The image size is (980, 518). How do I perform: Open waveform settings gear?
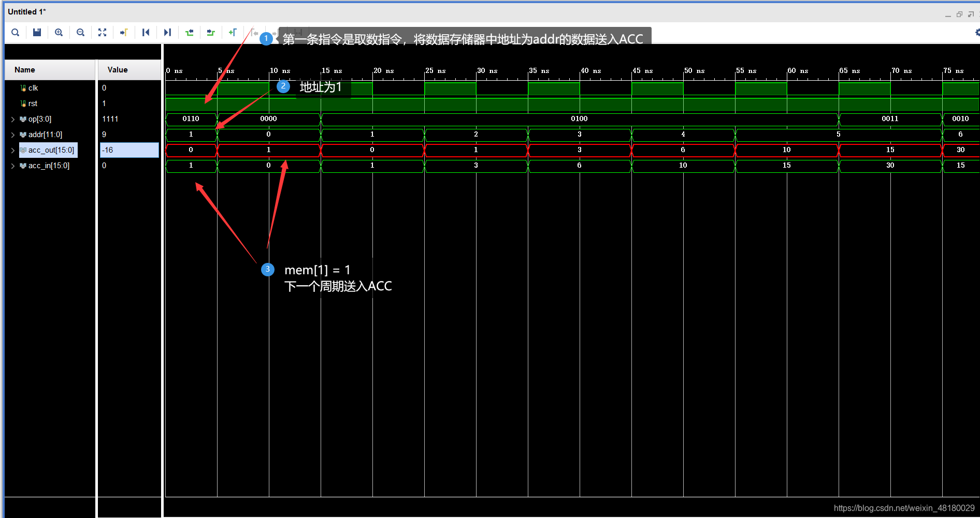coord(977,32)
